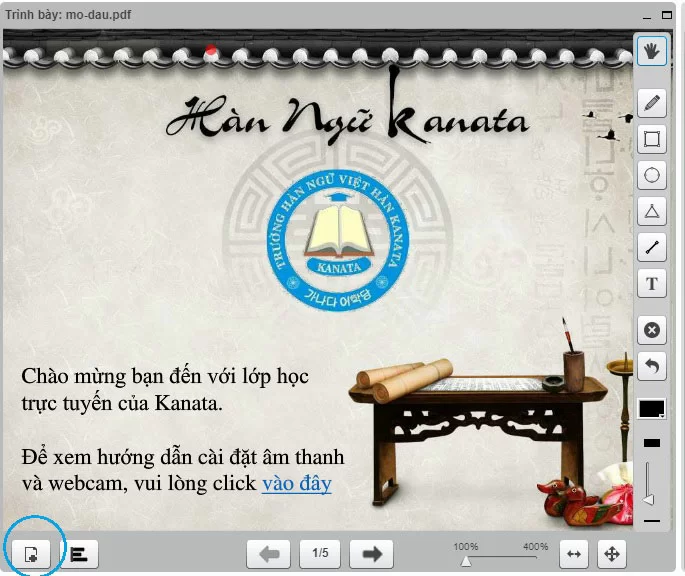Fit the slide to width
Image resolution: width=685 pixels, height=576 pixels.
(x=575, y=553)
